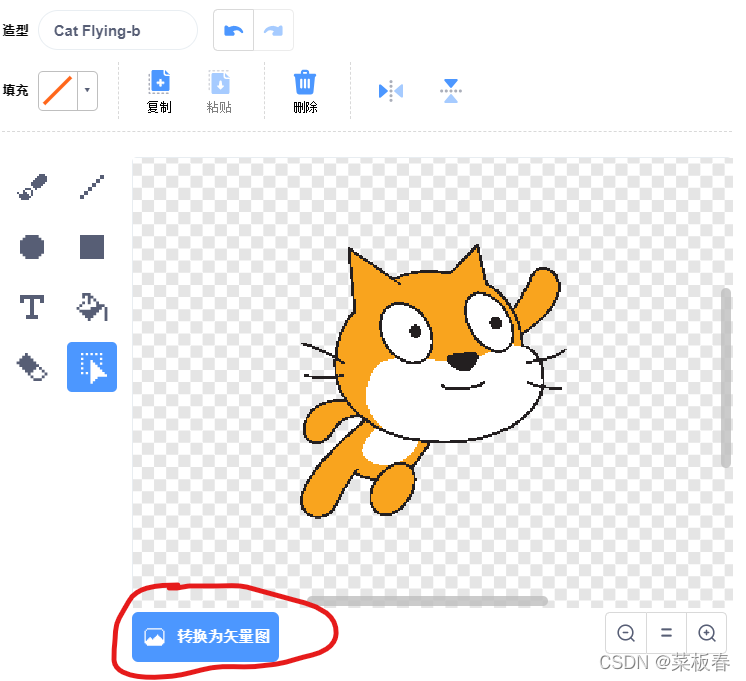Click the 粘贴 paste button

(219, 91)
